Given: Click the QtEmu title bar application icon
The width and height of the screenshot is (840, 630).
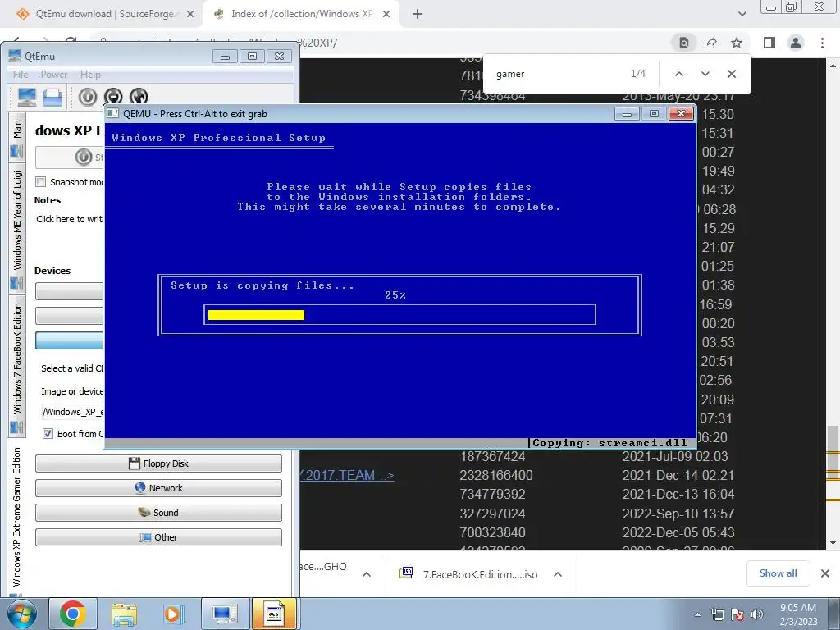Looking at the screenshot, I should pyautogui.click(x=15, y=56).
